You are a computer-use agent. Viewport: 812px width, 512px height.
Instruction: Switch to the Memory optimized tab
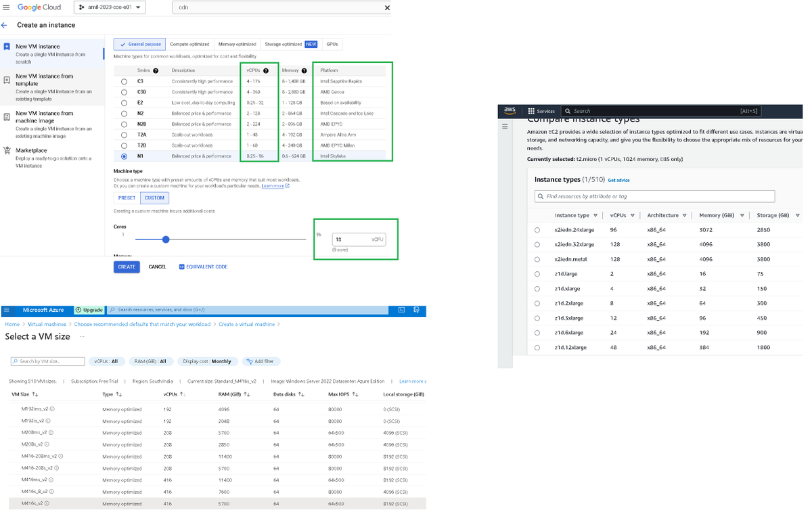click(237, 44)
